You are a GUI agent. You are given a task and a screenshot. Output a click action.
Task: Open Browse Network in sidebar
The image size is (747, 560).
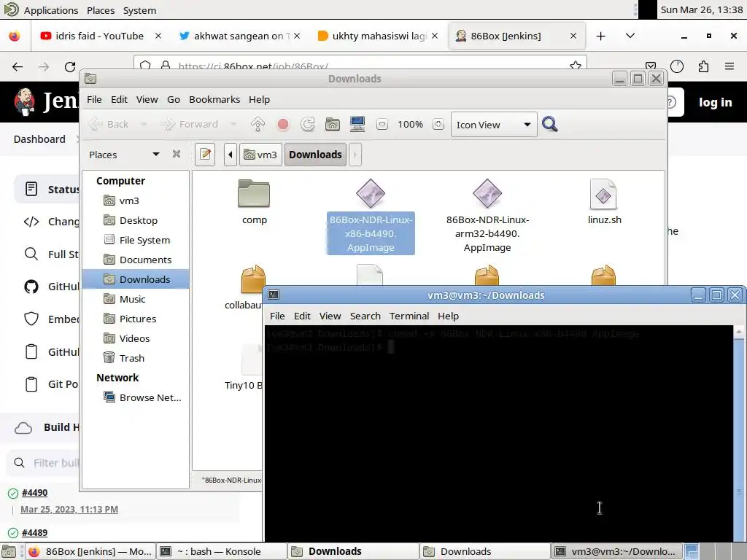click(150, 397)
